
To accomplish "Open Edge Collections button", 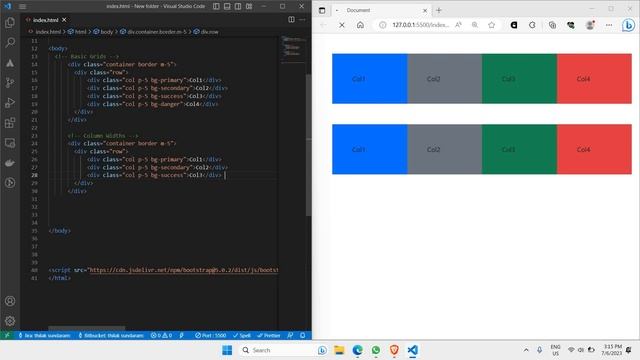I will pyautogui.click(x=552, y=25).
